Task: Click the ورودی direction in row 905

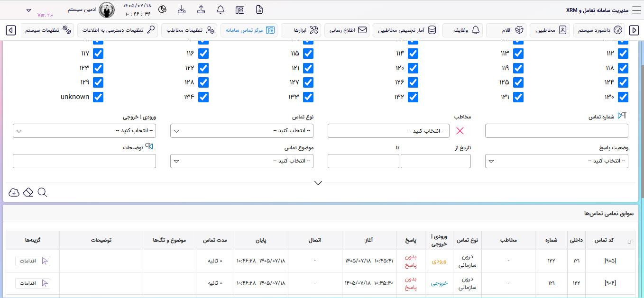Action: [x=439, y=261]
